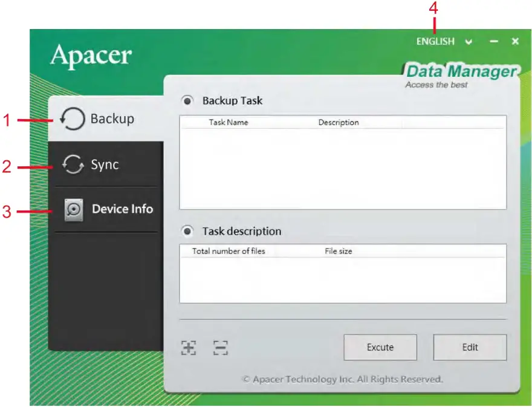Screen dimensions: 532x407
Task: Close the Data Manager window
Action: tap(515, 41)
